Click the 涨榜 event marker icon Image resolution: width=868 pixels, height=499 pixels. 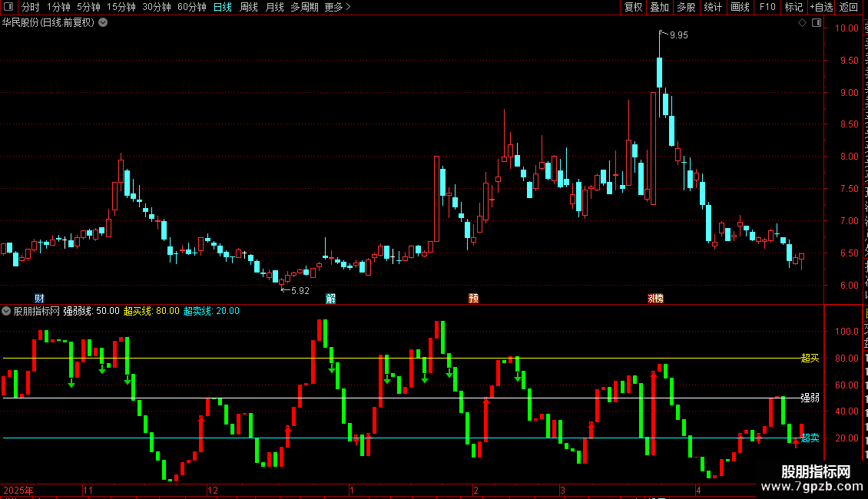(x=655, y=299)
